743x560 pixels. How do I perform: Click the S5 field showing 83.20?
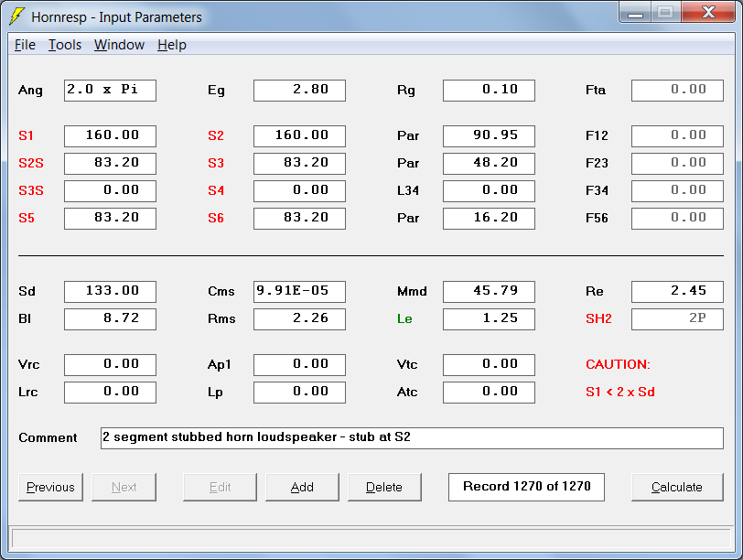[x=110, y=219]
